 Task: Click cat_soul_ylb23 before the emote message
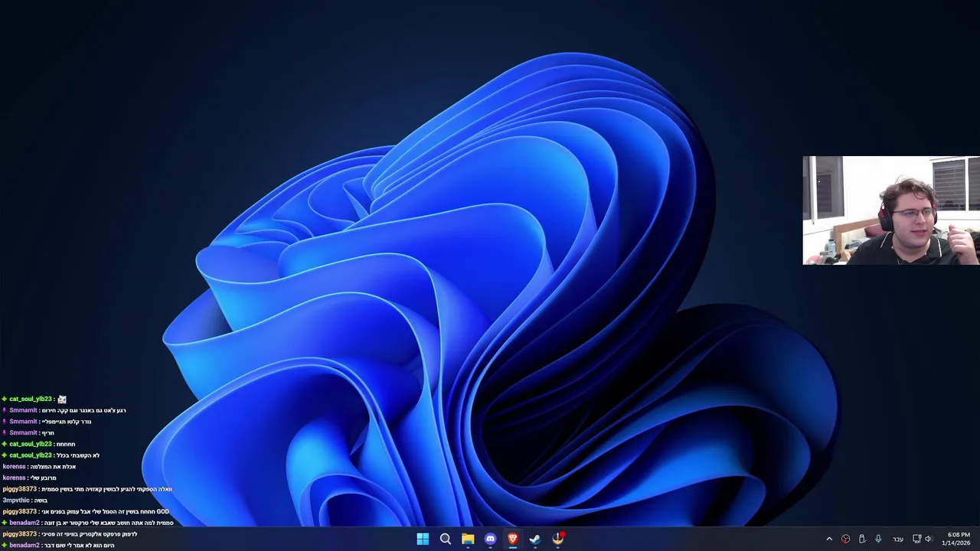[31, 399]
